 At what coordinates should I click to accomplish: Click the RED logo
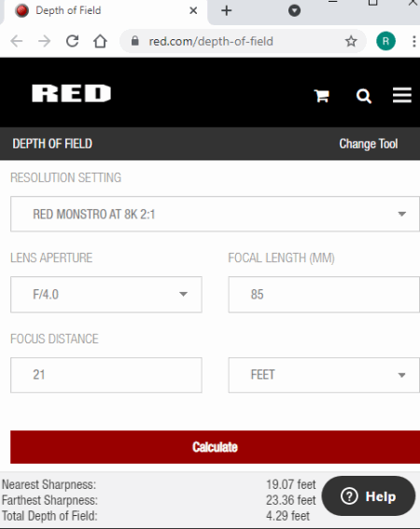point(71,93)
